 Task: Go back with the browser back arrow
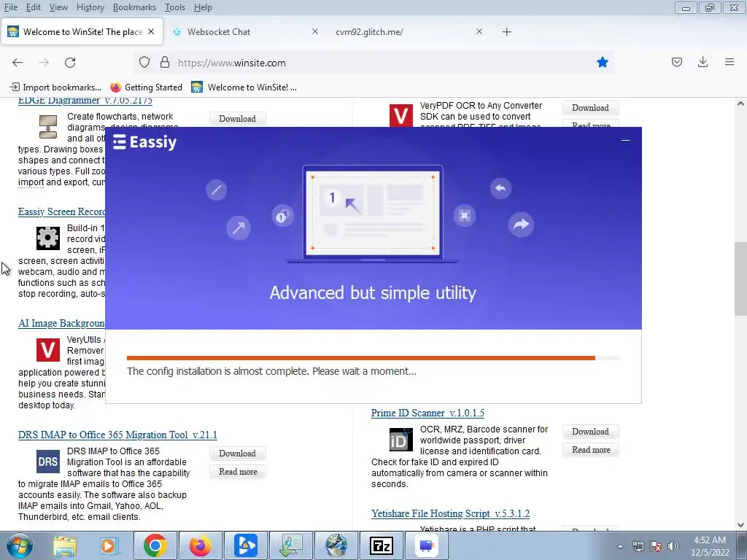click(18, 63)
